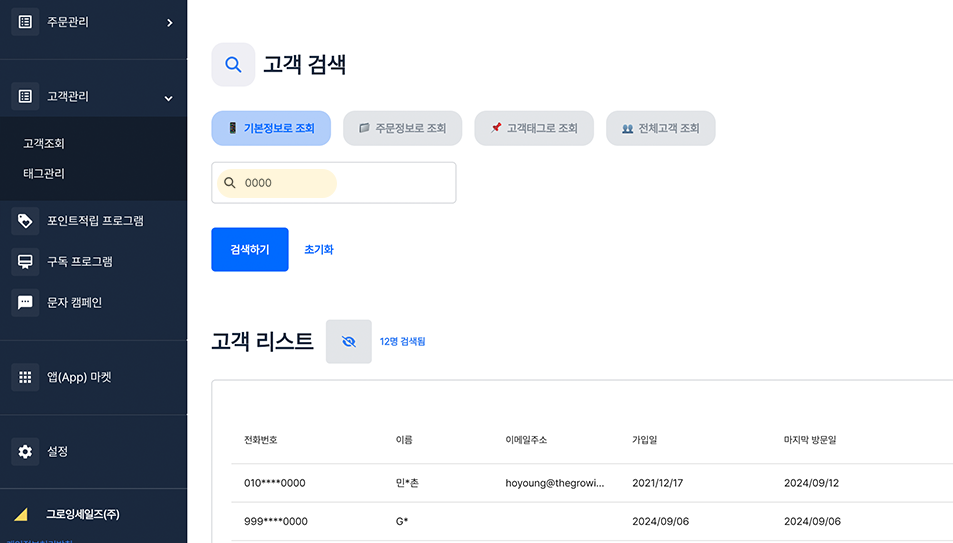This screenshot has height=543, width=953.
Task: Open 태그관리 in the sidebar submenu
Action: 44,174
